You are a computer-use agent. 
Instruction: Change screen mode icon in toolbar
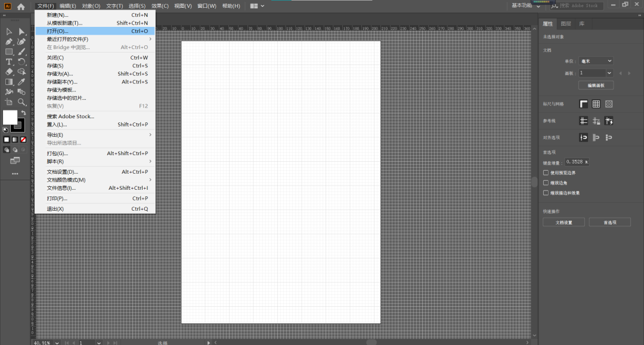click(15, 161)
